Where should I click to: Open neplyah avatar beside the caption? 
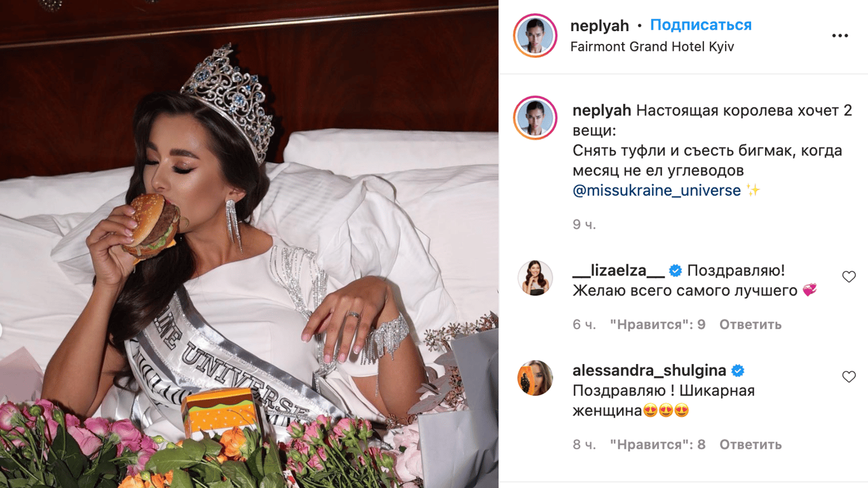pos(535,118)
